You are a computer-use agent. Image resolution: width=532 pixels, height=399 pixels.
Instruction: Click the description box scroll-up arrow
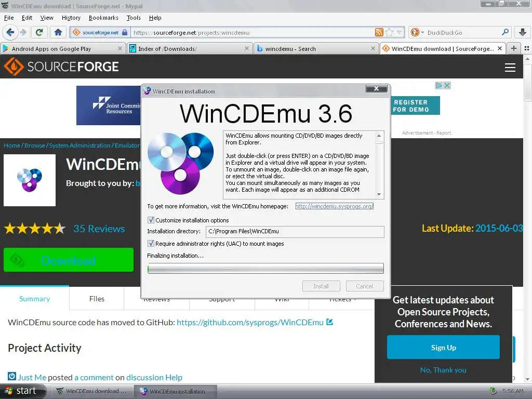[x=379, y=136]
